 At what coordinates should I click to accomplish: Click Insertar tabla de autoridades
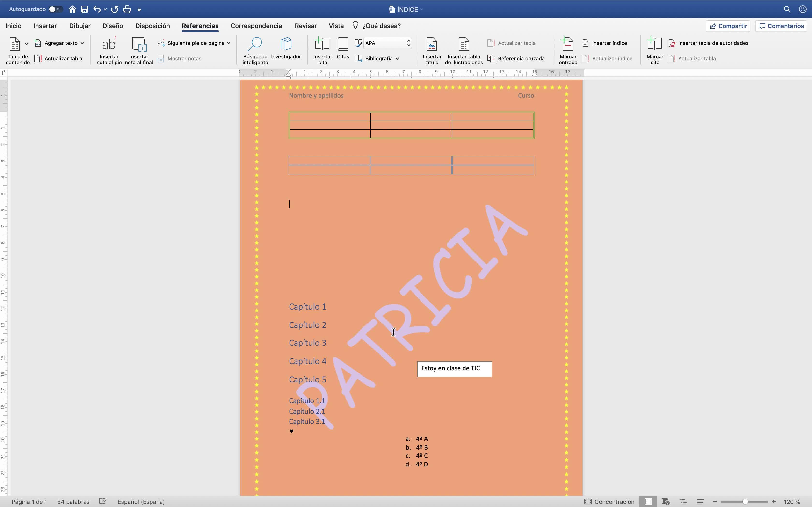[708, 43]
